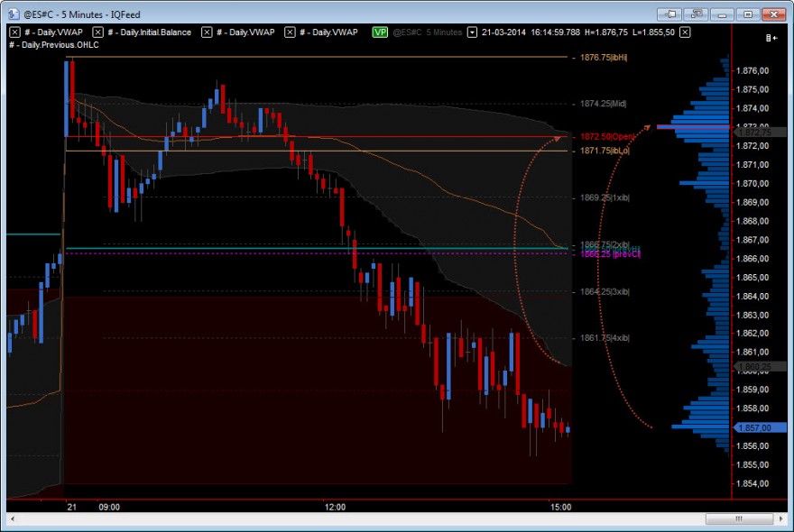The image size is (794, 532).
Task: Click the L=1.855,50 low readout
Action: 653,32
